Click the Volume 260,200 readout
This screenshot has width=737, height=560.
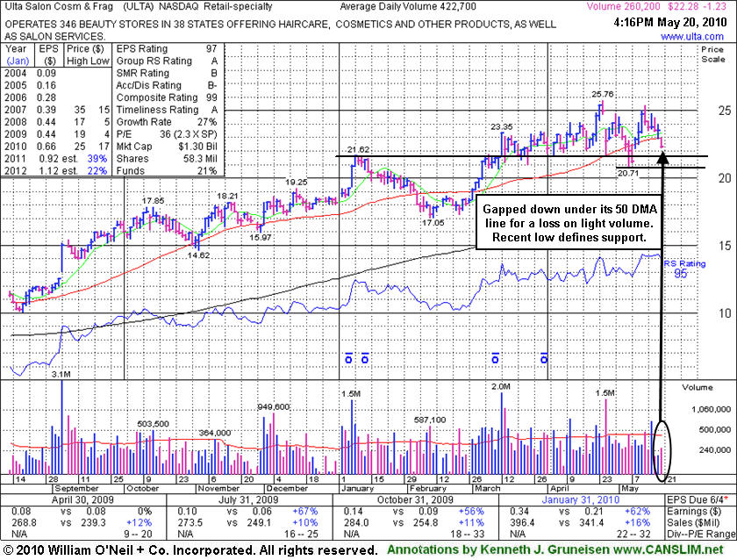click(x=623, y=6)
